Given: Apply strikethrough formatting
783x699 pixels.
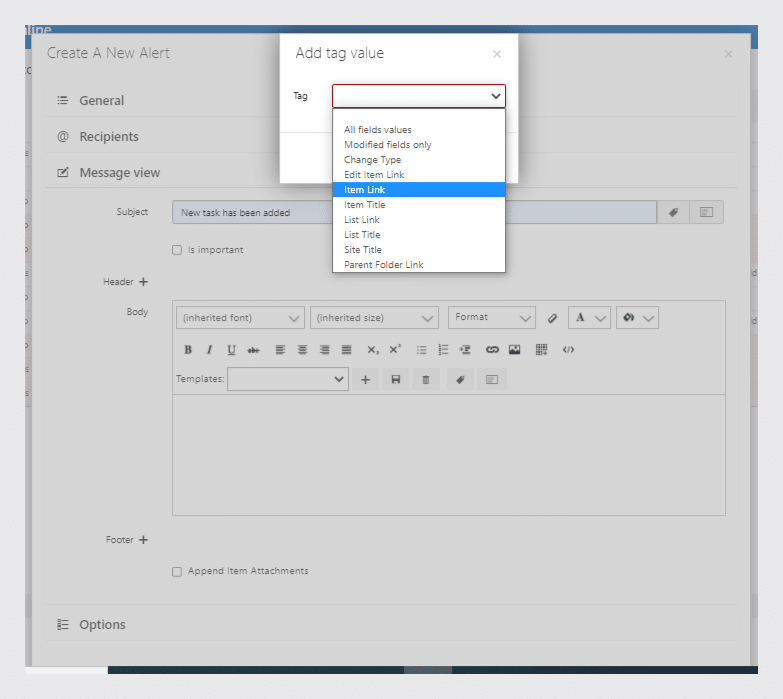Looking at the screenshot, I should coord(253,350).
